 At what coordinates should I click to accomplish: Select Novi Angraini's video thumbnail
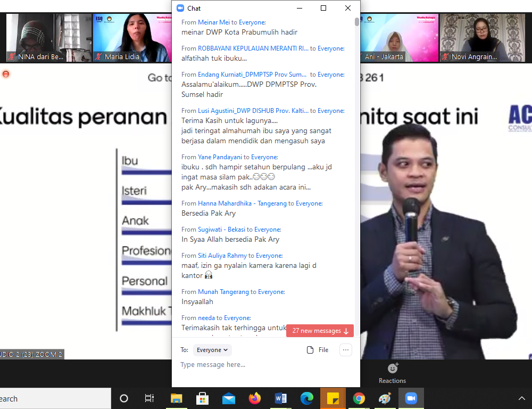click(x=483, y=37)
